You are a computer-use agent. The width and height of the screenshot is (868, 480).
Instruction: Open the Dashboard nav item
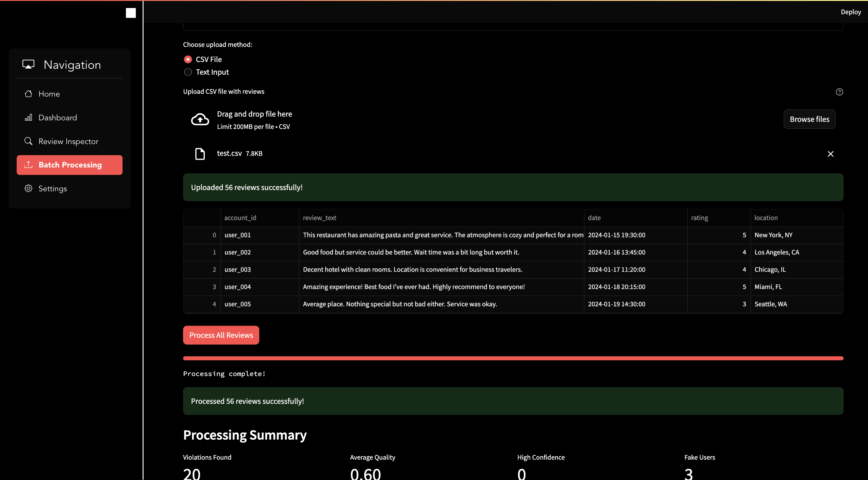tap(58, 118)
